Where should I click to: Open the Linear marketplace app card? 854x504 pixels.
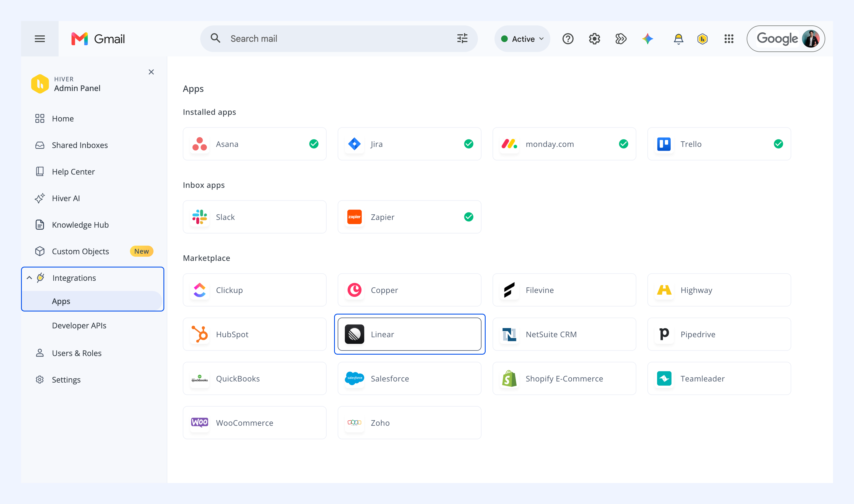click(x=409, y=334)
